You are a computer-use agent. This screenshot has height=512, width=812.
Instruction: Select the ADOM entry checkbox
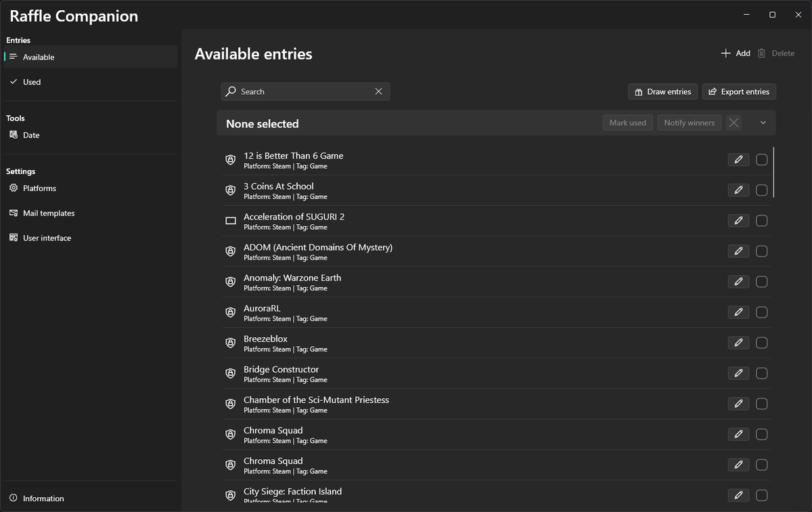tap(761, 251)
